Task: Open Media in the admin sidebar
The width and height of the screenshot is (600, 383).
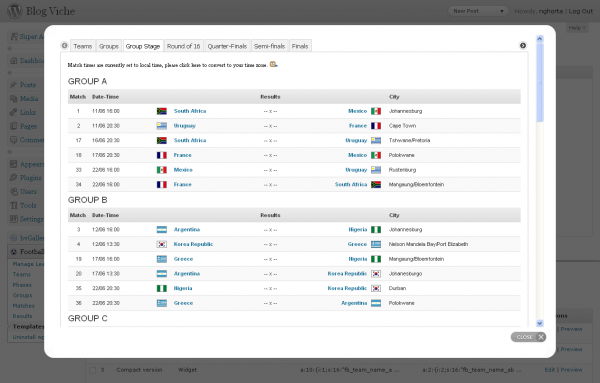Action: 29,99
